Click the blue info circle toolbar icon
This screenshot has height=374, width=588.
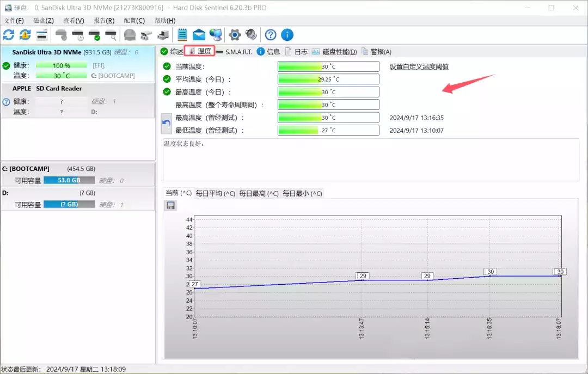[x=287, y=35]
